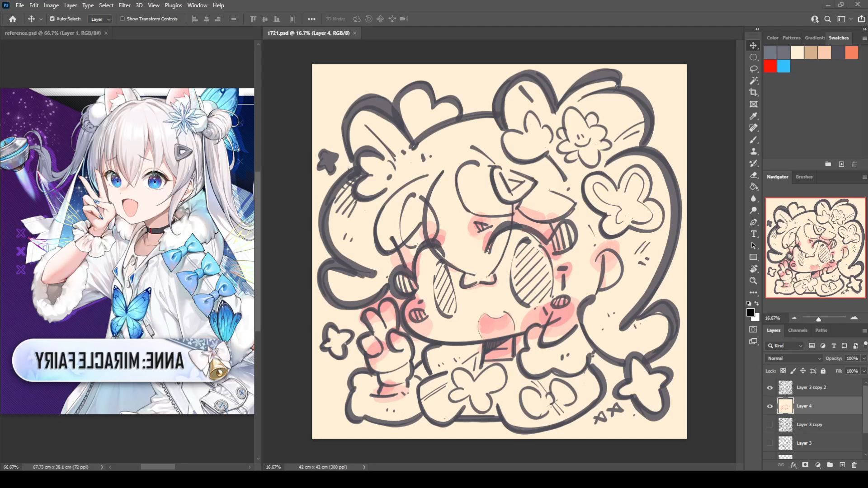Switch to reference.psd document tab
Image resolution: width=868 pixels, height=488 pixels.
(x=52, y=33)
